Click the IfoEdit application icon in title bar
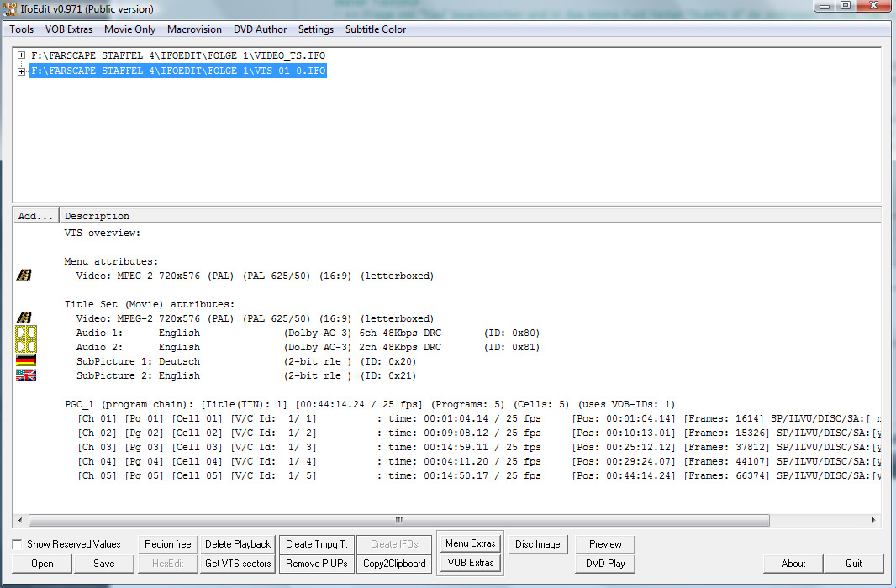 [x=11, y=9]
